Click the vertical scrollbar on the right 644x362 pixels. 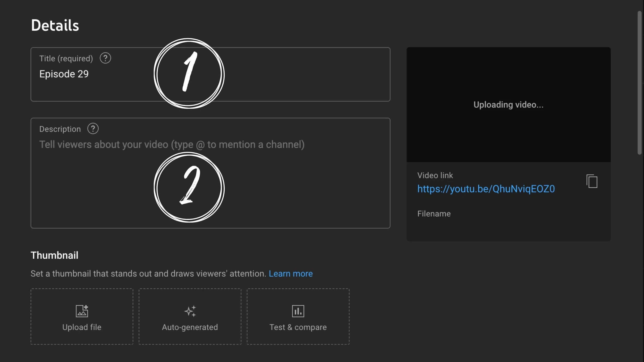click(x=640, y=82)
